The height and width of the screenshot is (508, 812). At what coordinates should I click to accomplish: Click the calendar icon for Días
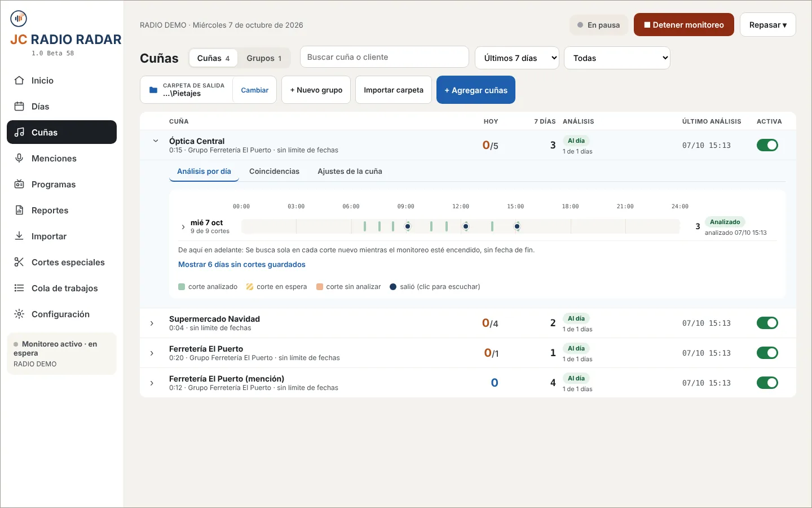[x=19, y=107]
